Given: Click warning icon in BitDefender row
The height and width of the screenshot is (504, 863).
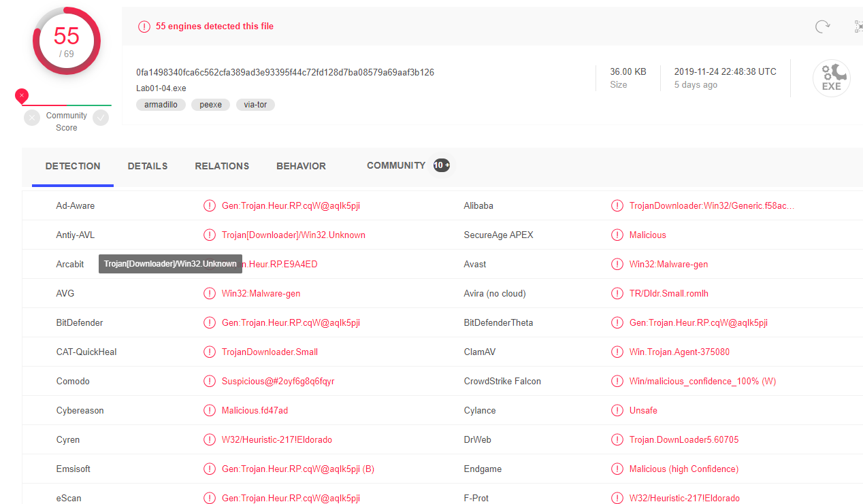Looking at the screenshot, I should tap(210, 322).
